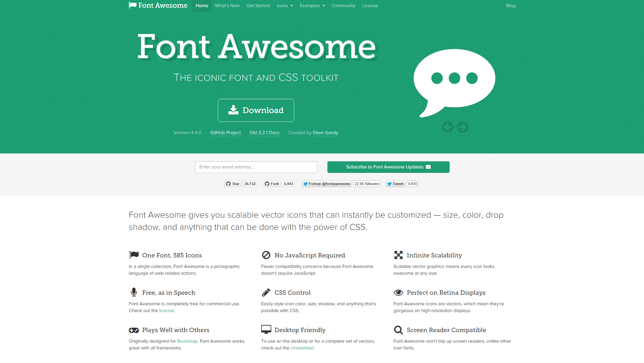Click the arrows icon beside Infinite Scalability
This screenshot has width=644, height=363.
click(x=398, y=255)
